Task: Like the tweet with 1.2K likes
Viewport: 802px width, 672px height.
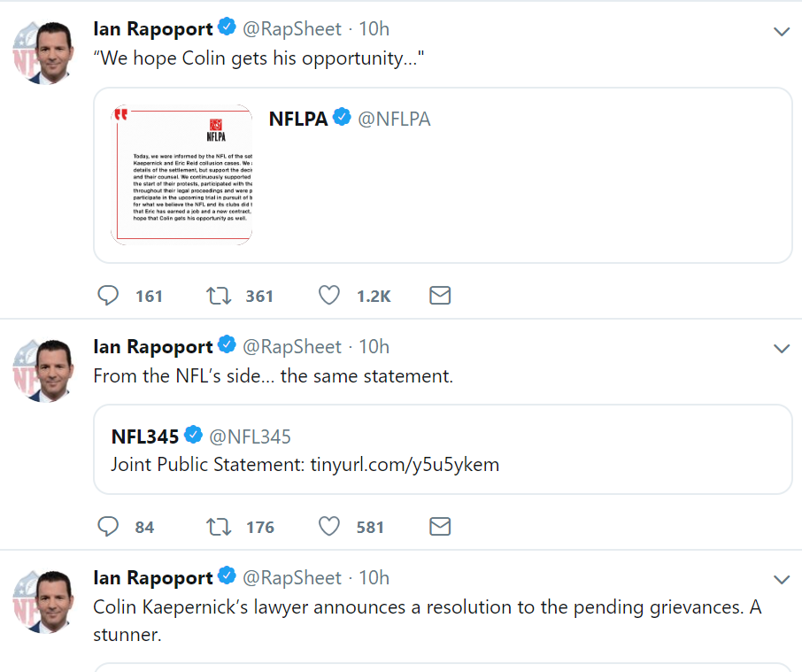Action: click(x=329, y=296)
